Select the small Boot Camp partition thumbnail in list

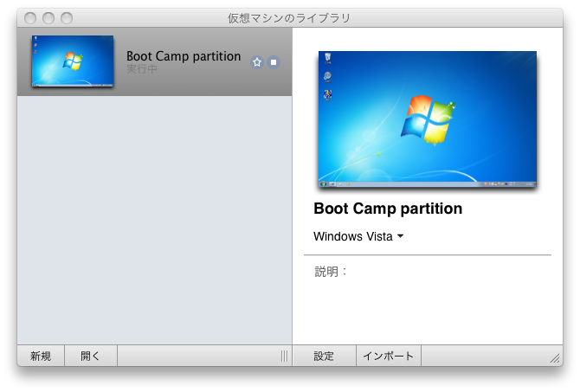(x=73, y=61)
